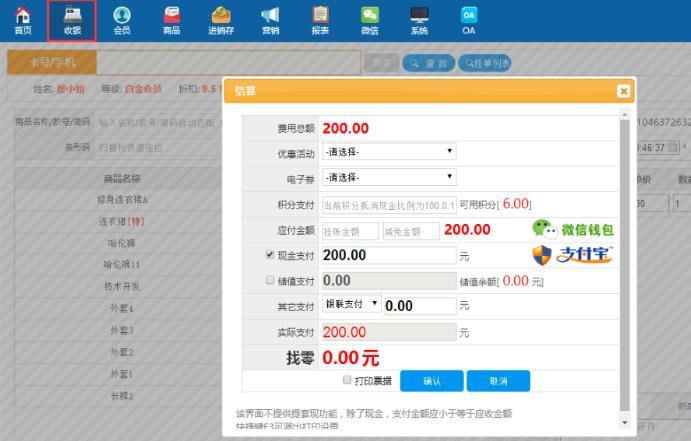Open the 银联支付 payment type dropdown

point(351,304)
